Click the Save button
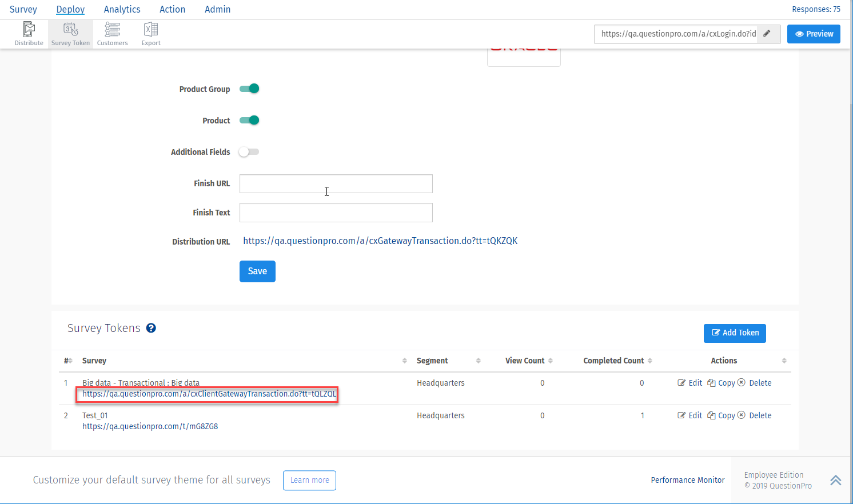This screenshot has width=853, height=504. [257, 271]
